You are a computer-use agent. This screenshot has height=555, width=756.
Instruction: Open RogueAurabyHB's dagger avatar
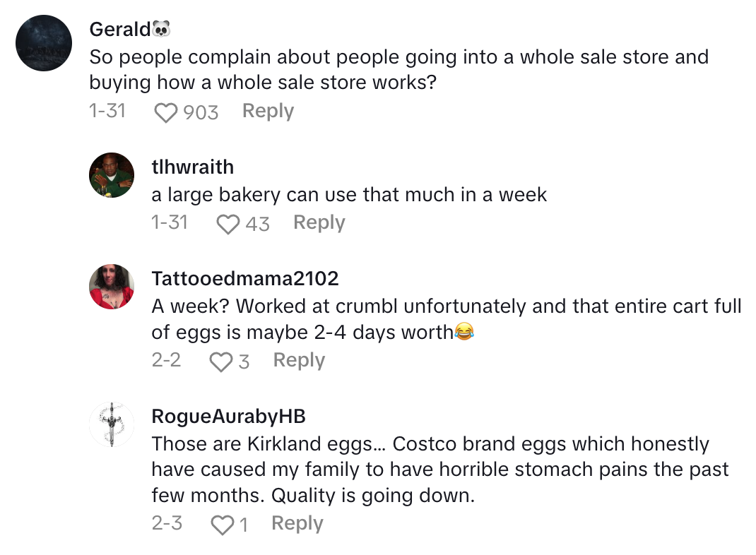pyautogui.click(x=112, y=424)
